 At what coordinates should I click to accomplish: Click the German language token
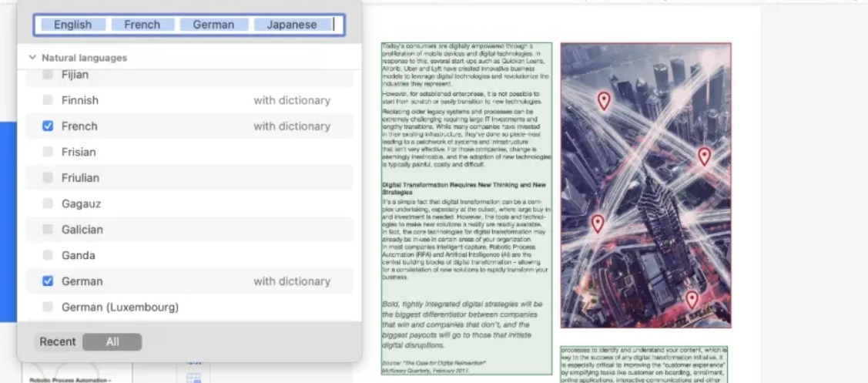click(x=213, y=25)
